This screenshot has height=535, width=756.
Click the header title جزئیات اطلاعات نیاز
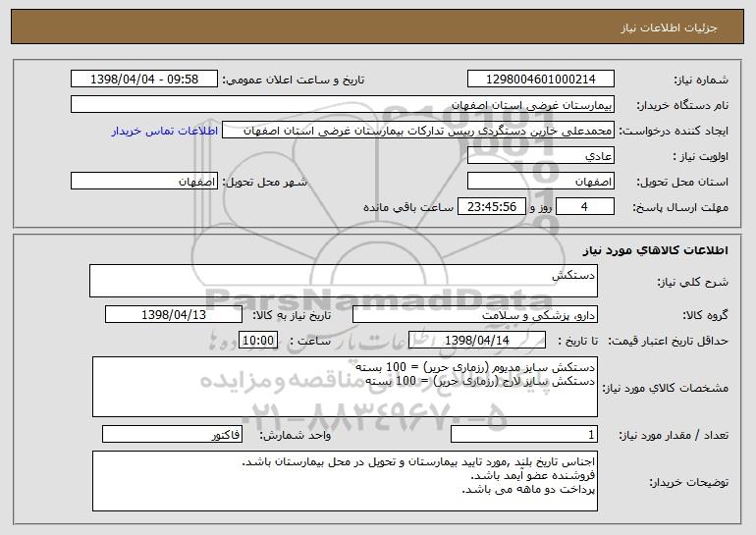[x=669, y=27]
